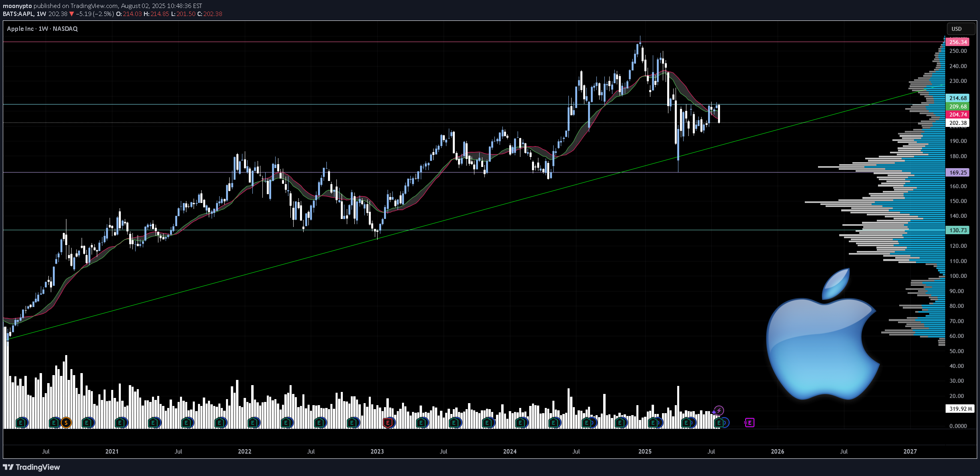Screen dimensions: 980x476
Task: Click the 319.92 M volume label
Action: 960,409
